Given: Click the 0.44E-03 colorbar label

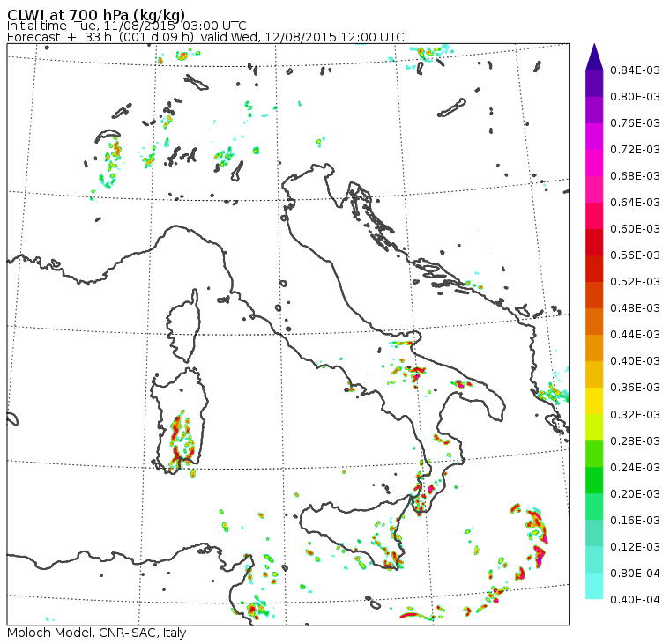Looking at the screenshot, I should [x=635, y=335].
